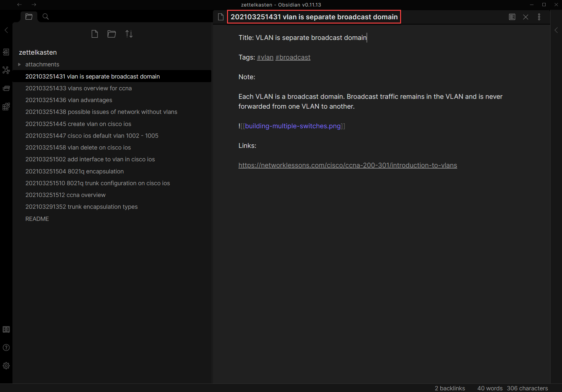Click the document icon beside the note title
Image resolution: width=562 pixels, height=392 pixels.
coord(221,17)
